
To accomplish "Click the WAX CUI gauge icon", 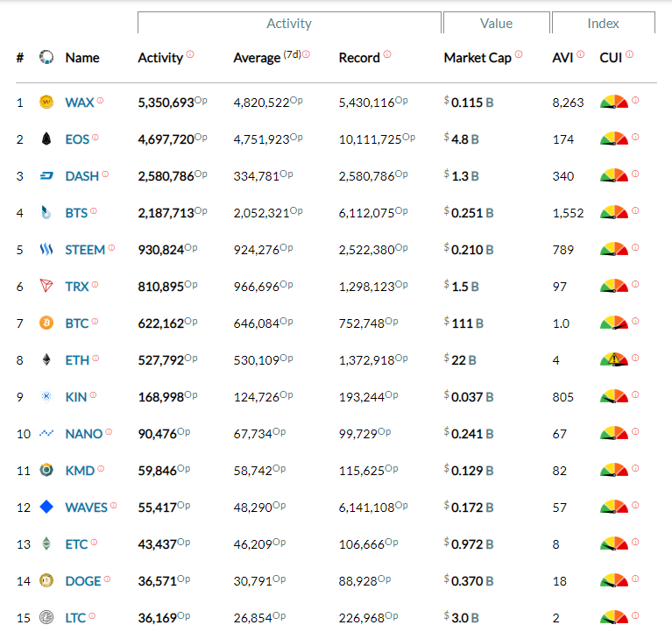I will pyautogui.click(x=613, y=102).
